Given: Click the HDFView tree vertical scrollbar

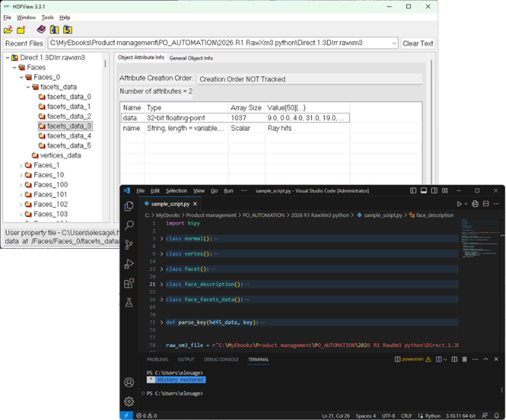Looking at the screenshot, I should 105,64.
